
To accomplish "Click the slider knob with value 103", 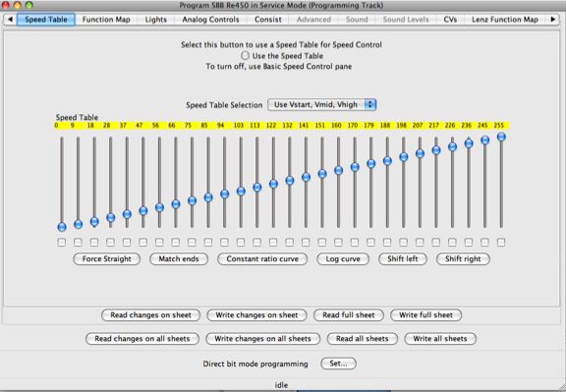I will click(x=241, y=191).
